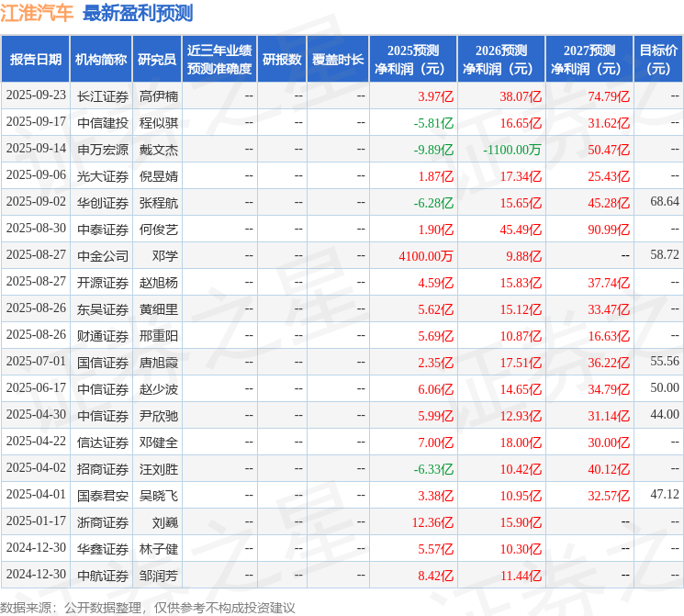Click institution name 浙商证券
The image size is (684, 616).
[103, 522]
